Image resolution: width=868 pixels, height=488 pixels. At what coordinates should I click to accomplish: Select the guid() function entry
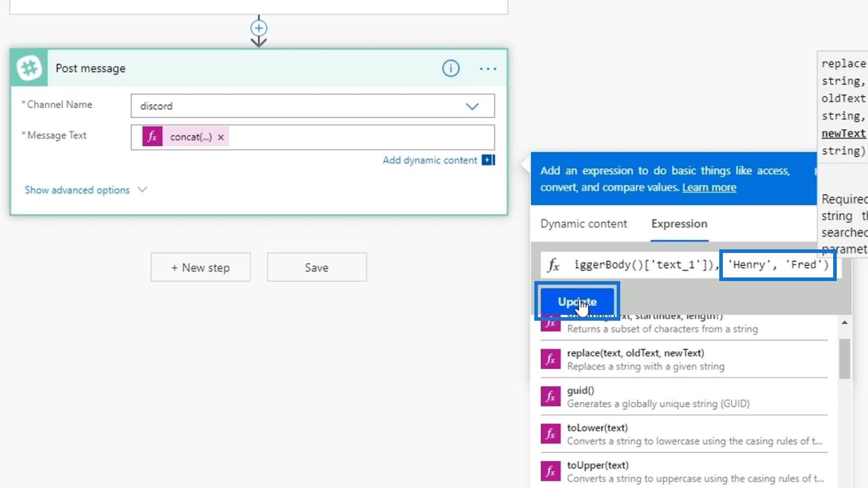(x=684, y=396)
